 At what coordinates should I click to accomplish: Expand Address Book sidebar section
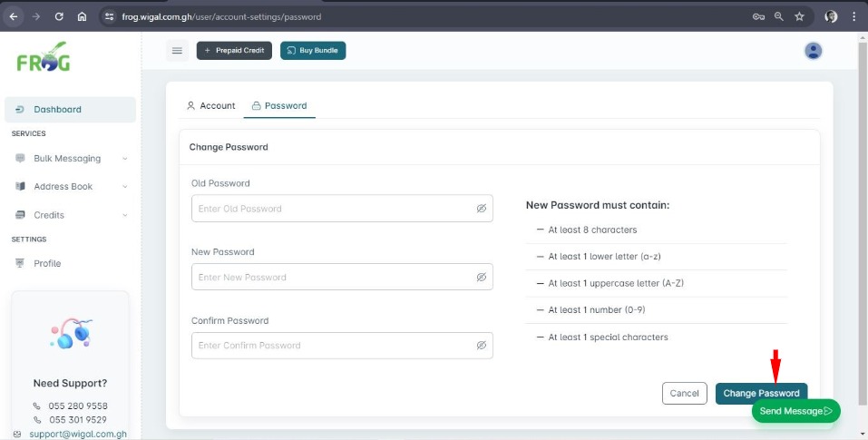[x=70, y=187]
